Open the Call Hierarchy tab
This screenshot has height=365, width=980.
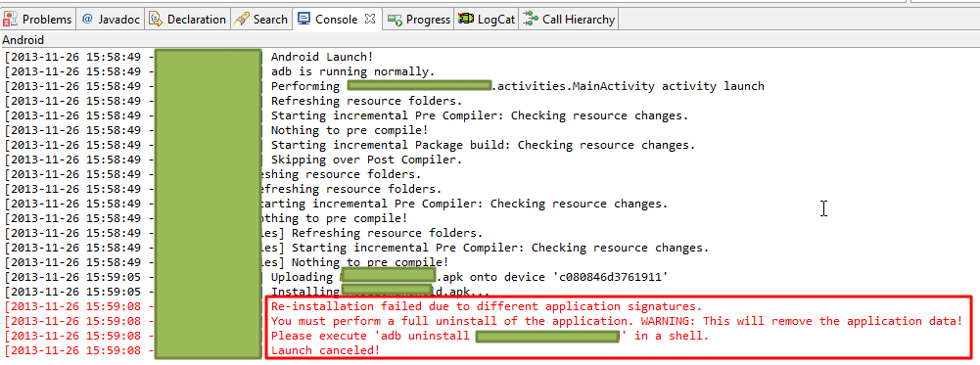click(570, 20)
